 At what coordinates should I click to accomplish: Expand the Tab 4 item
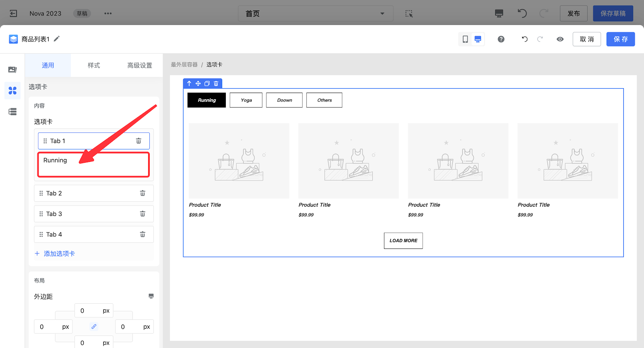click(x=89, y=234)
